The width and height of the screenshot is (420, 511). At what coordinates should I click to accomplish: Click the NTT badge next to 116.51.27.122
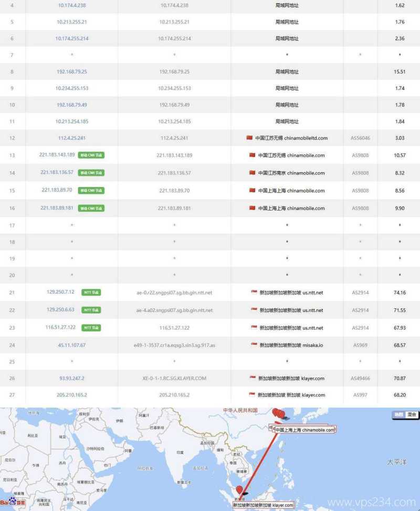point(90,327)
